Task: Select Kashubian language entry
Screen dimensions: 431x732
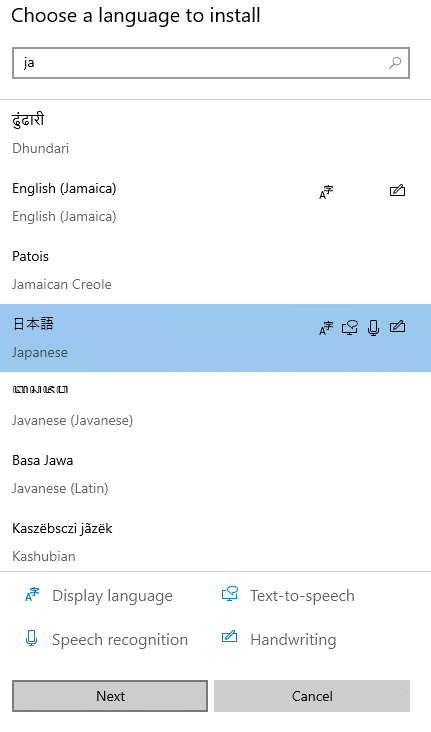Action: tap(215, 539)
